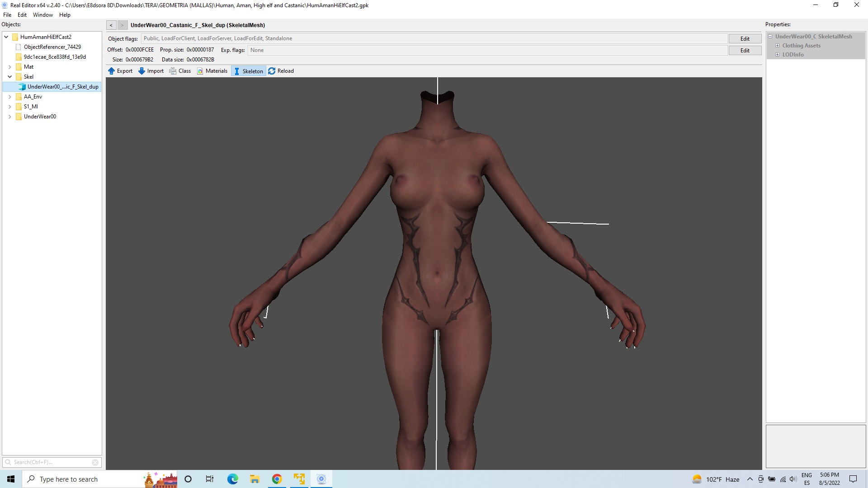Screen dimensions: 868x488
Task: Navigate back with the < button
Action: [111, 25]
